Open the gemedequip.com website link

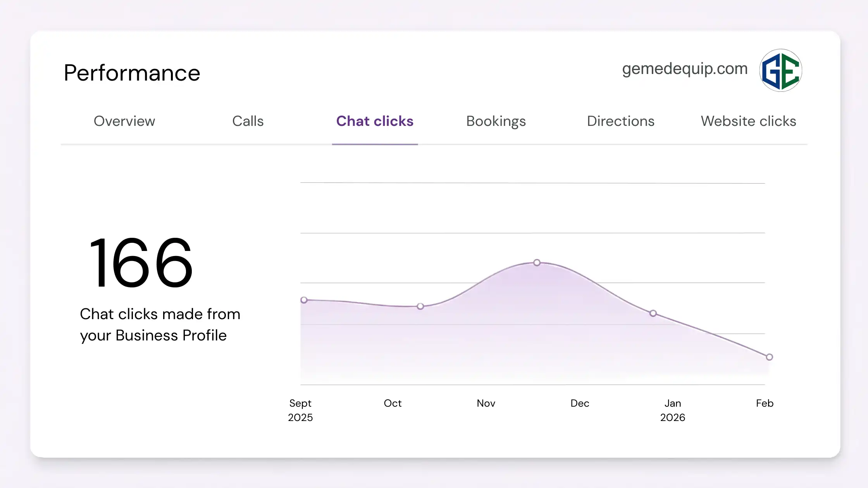[x=684, y=69]
